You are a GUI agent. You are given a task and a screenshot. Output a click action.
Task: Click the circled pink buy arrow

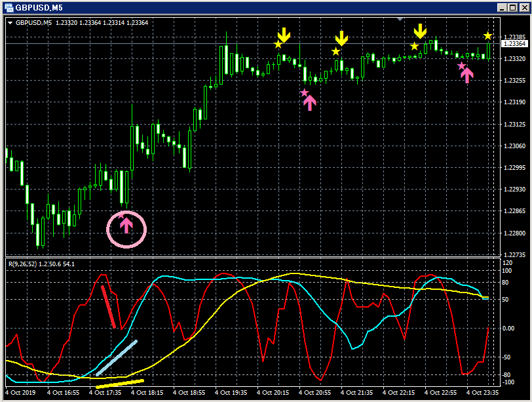(126, 226)
